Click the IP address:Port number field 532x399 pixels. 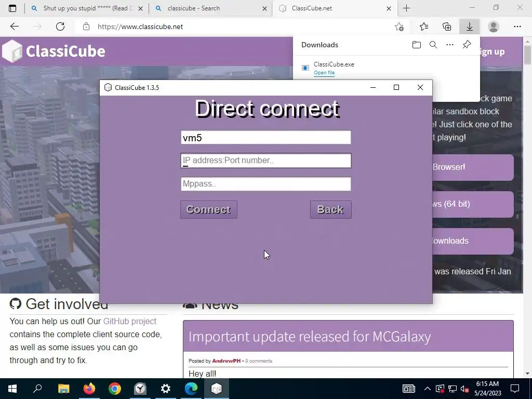265,161
